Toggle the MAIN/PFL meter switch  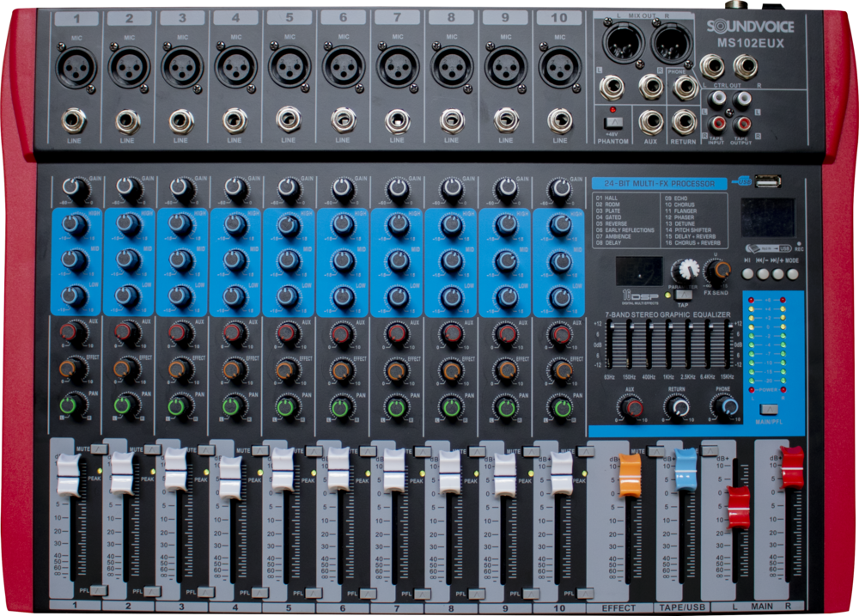769,409
